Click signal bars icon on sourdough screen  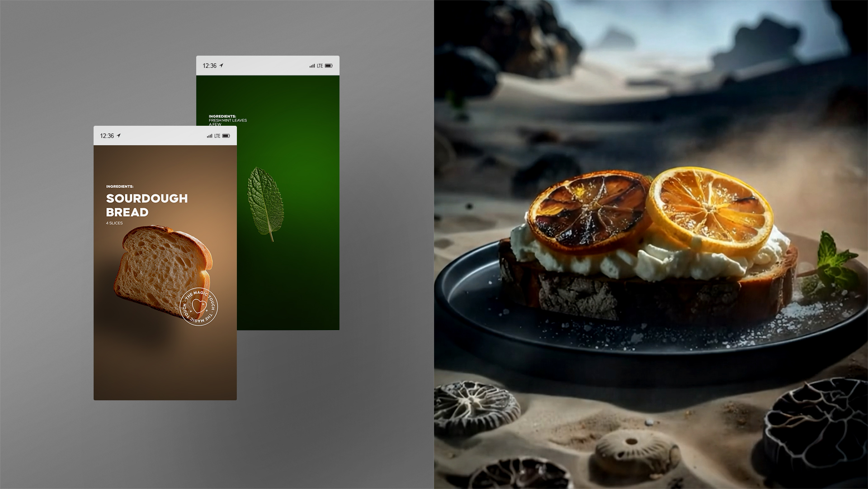209,136
